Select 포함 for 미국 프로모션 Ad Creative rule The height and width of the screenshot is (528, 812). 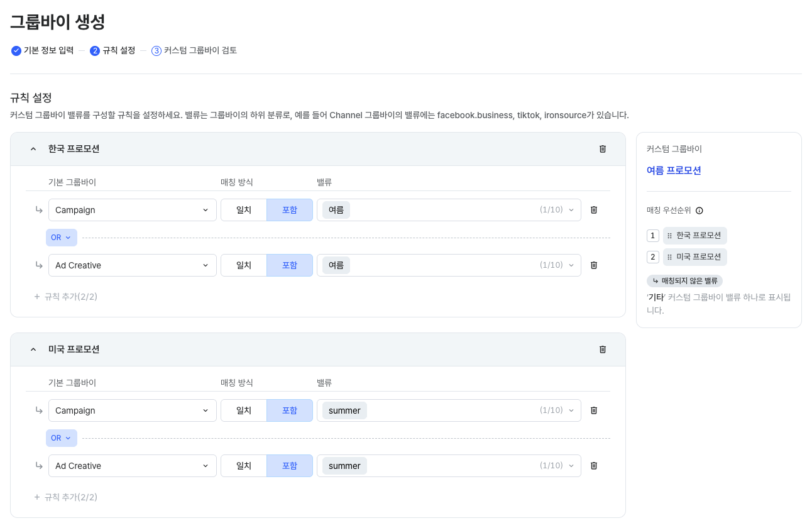pyautogui.click(x=290, y=466)
